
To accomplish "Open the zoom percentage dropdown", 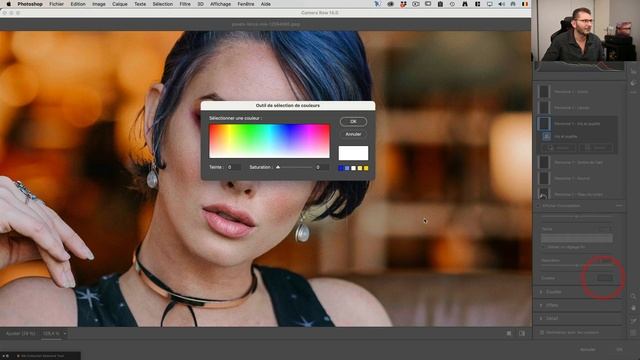I will click(x=64, y=333).
